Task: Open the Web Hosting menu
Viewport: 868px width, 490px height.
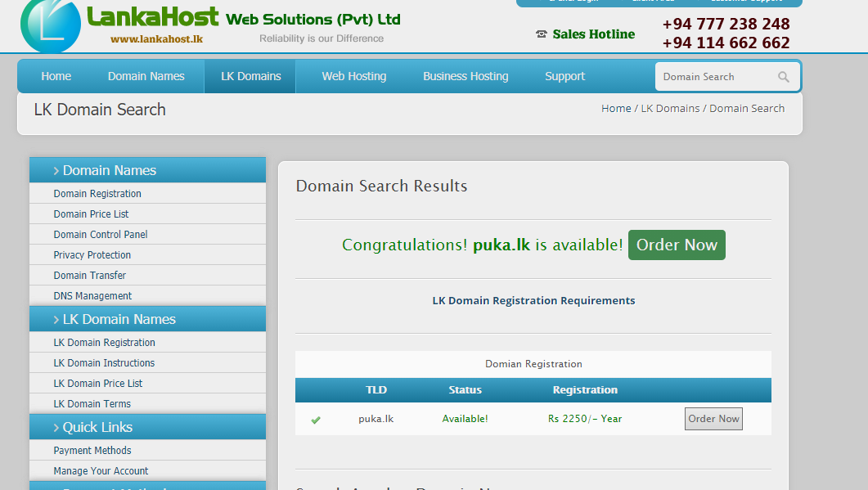Action: [x=354, y=76]
